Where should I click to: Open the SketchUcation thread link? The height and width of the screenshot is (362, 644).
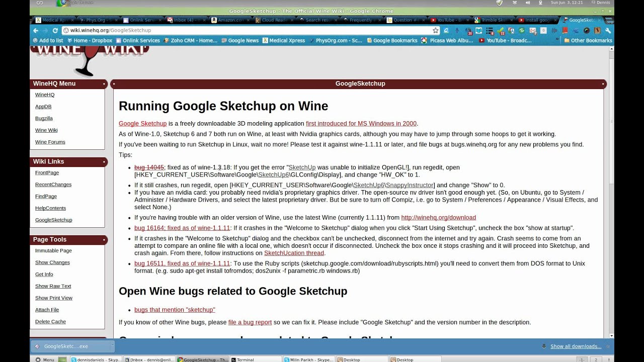click(294, 253)
